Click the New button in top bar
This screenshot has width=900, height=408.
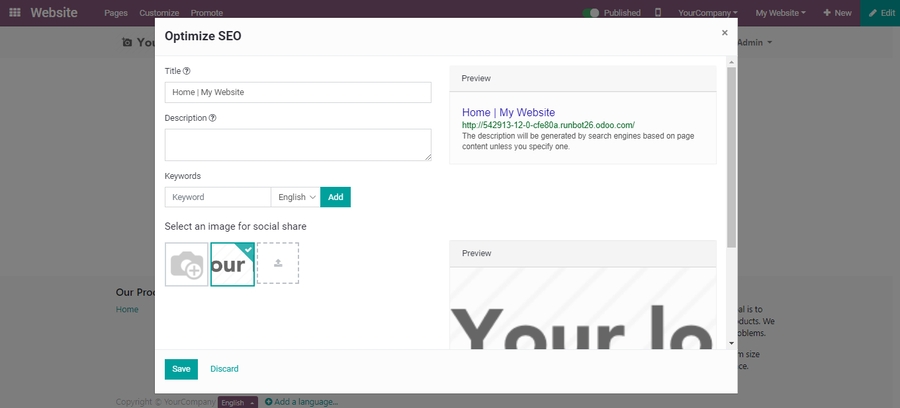coord(837,13)
